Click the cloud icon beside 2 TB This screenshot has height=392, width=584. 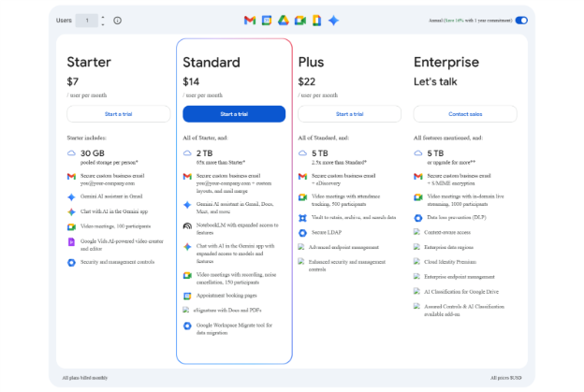(187, 153)
